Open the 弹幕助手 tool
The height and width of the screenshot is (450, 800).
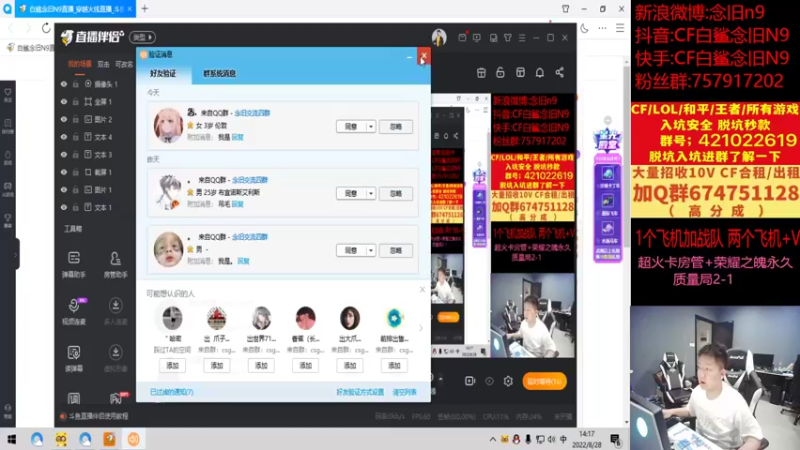[74, 264]
